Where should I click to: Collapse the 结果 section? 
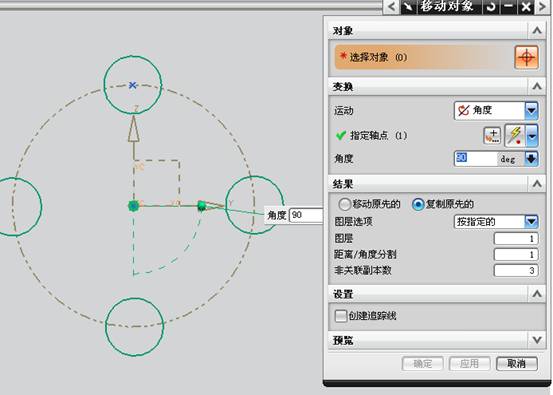(537, 183)
